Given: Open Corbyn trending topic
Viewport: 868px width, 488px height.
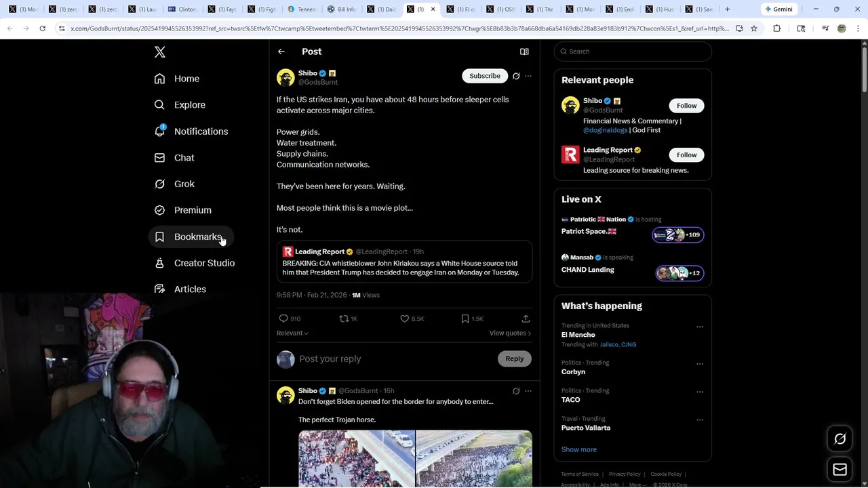Looking at the screenshot, I should point(573,372).
